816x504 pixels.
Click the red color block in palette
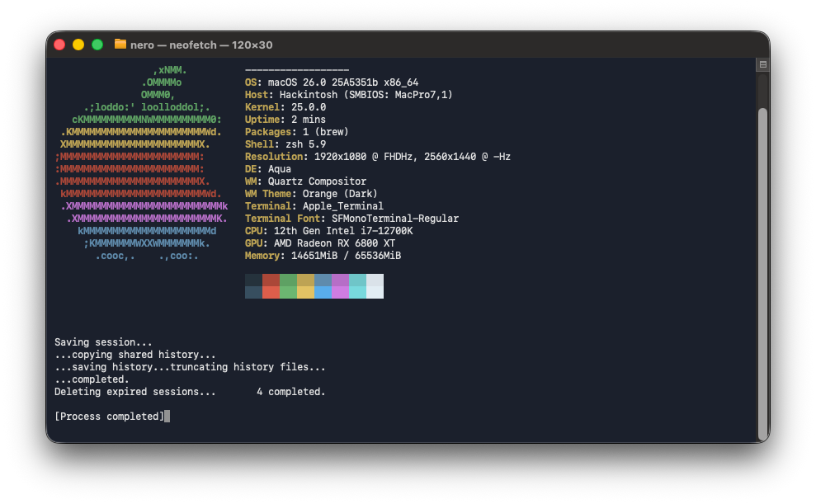point(271,286)
